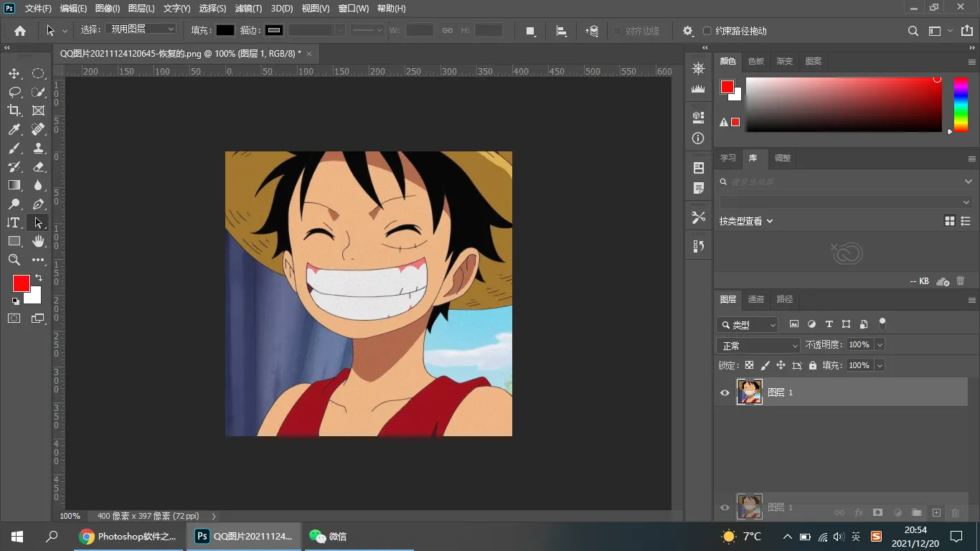This screenshot has height=551, width=980.
Task: Click the foreground red color swatch in toolbar
Action: tap(22, 283)
